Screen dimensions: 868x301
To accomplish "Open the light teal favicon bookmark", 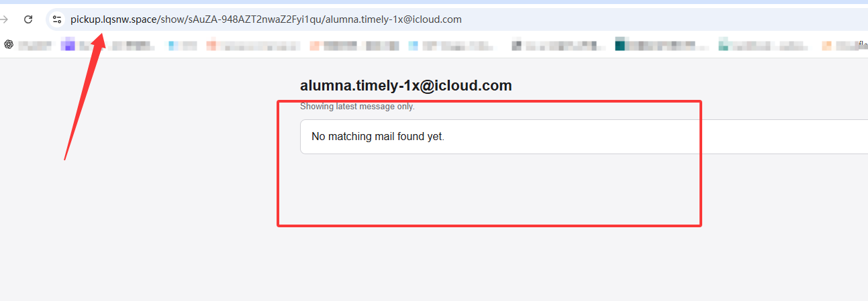I will 723,45.
